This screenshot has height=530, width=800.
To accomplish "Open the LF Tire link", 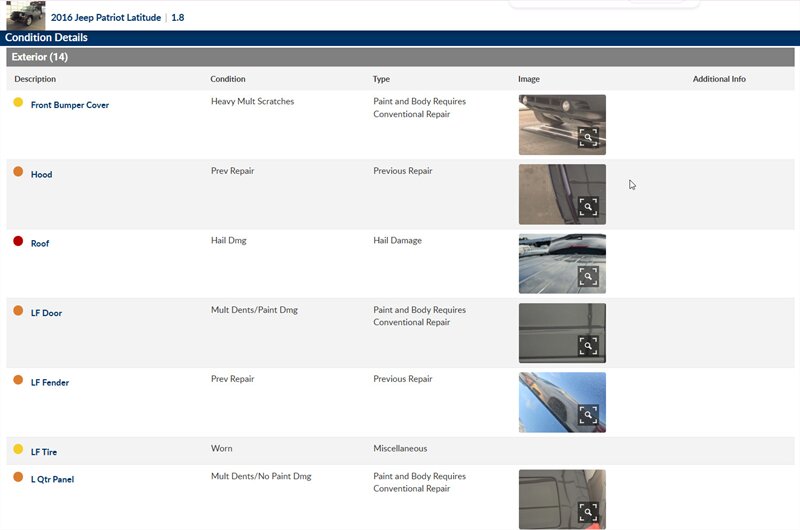I will [44, 452].
